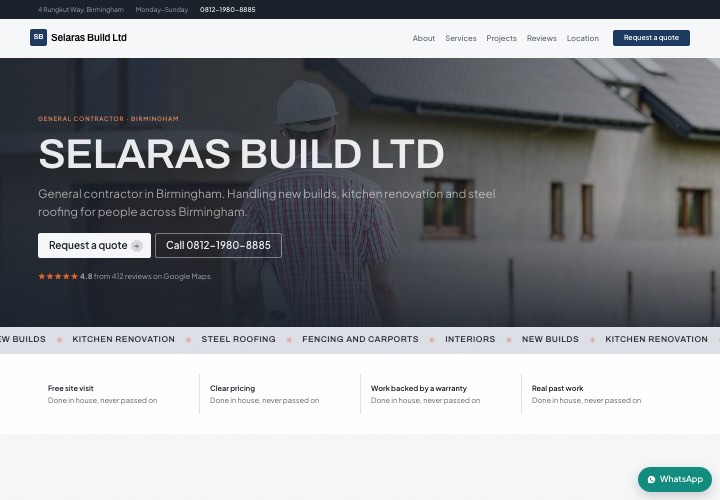Jump to Reviews section
The width and height of the screenshot is (720, 500).
coord(541,38)
